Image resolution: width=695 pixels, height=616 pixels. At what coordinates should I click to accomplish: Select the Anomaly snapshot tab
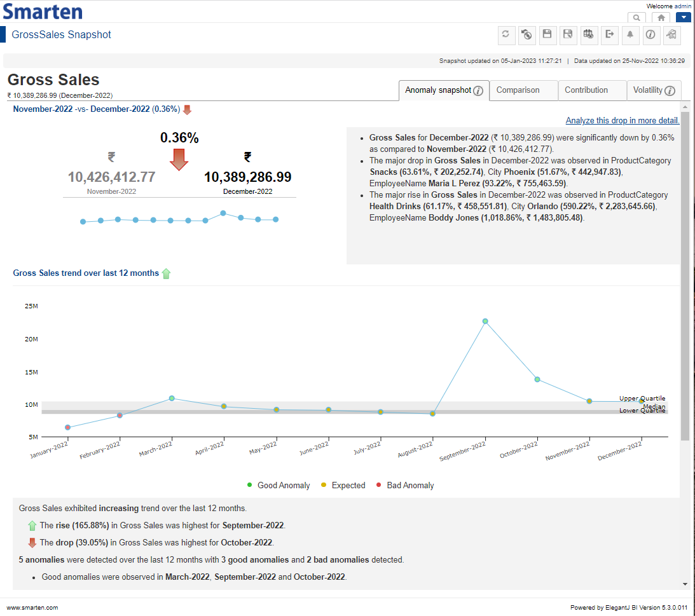coord(438,90)
